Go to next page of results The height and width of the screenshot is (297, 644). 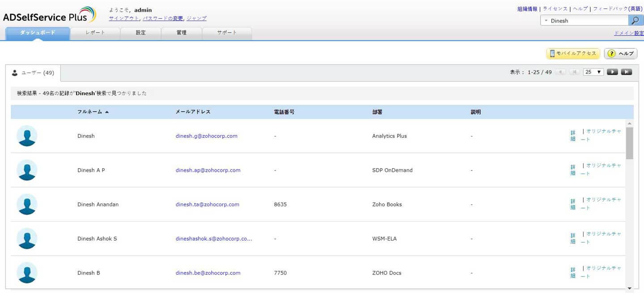612,72
